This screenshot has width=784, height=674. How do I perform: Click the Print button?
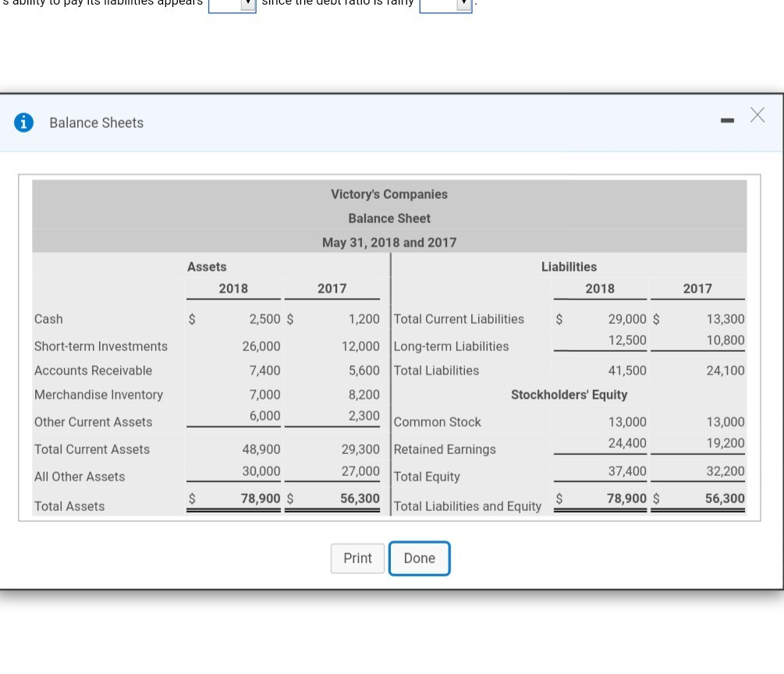tap(357, 558)
